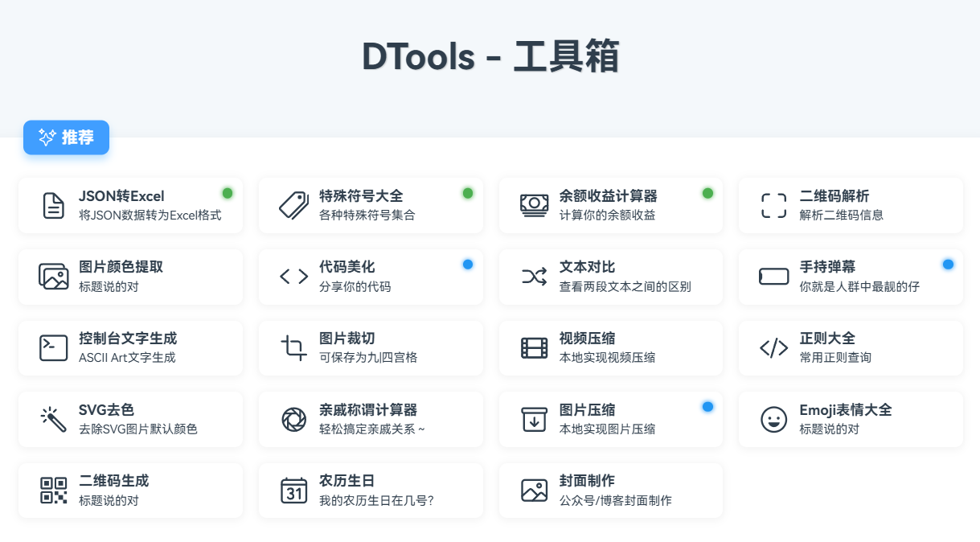The width and height of the screenshot is (980, 542).
Task: Click description 解析二维码信息
Action: point(842,216)
